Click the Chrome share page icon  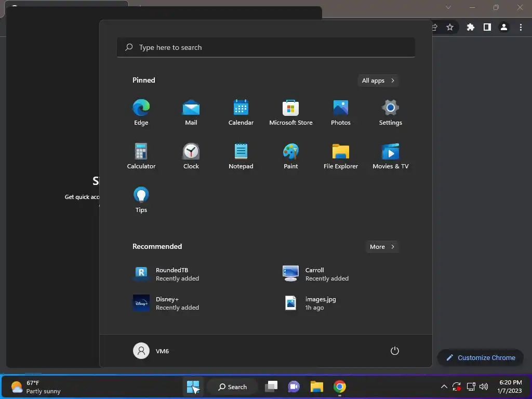point(435,27)
